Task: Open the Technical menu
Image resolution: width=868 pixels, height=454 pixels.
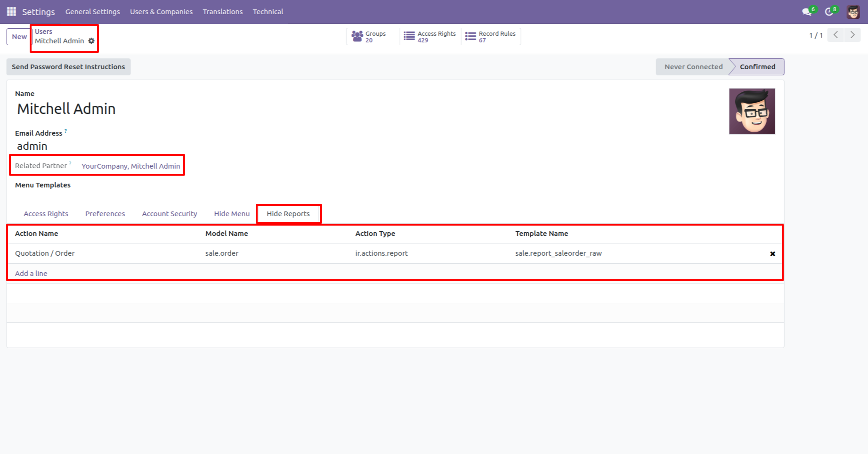Action: point(268,11)
